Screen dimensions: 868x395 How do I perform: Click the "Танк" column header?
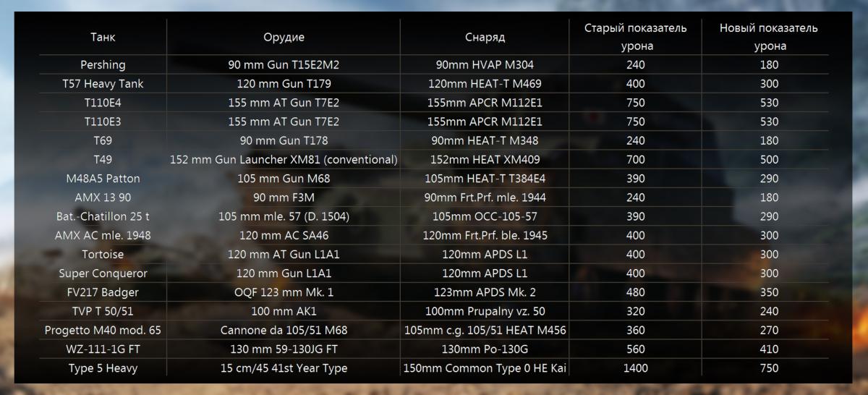click(x=103, y=37)
